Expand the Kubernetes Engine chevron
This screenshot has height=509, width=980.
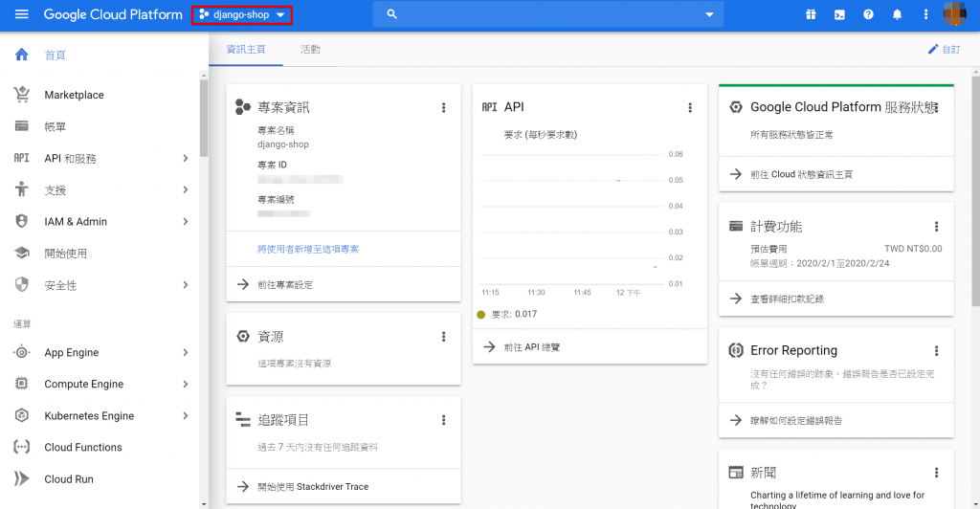pyautogui.click(x=185, y=416)
